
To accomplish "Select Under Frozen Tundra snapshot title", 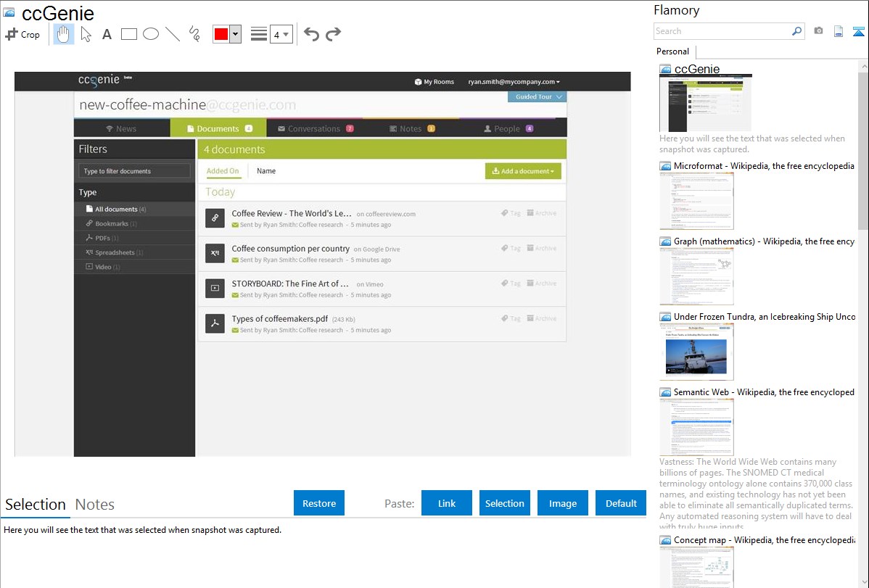I will pyautogui.click(x=765, y=316).
